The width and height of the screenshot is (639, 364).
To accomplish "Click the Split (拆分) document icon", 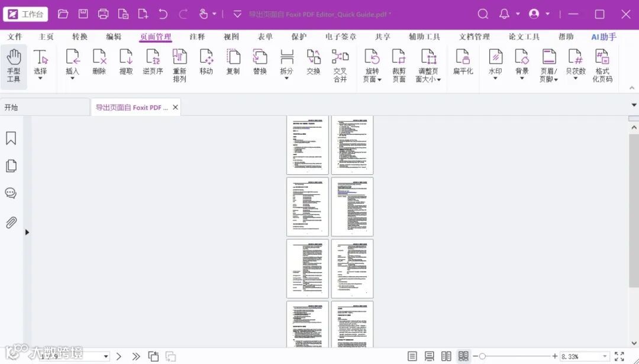I will 287,57.
